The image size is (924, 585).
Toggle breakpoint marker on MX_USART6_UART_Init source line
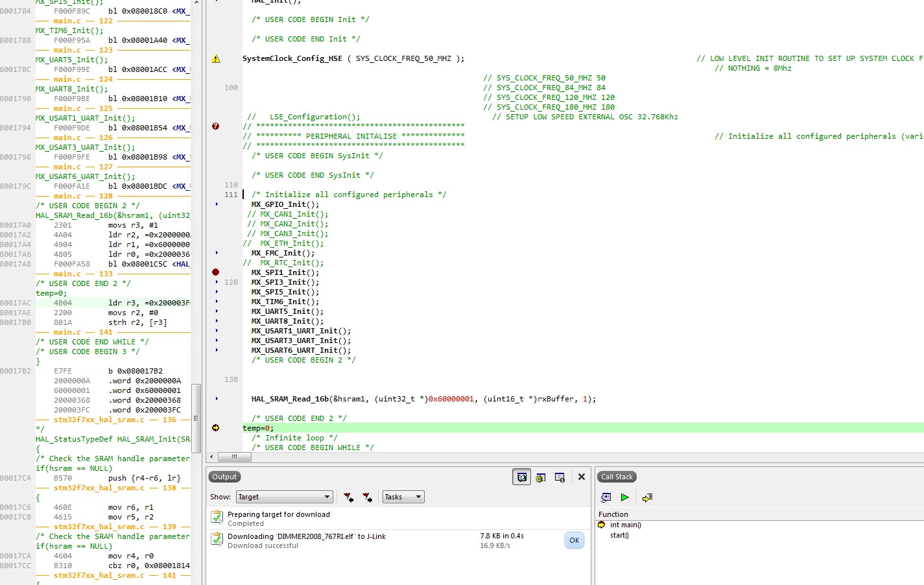[217, 350]
